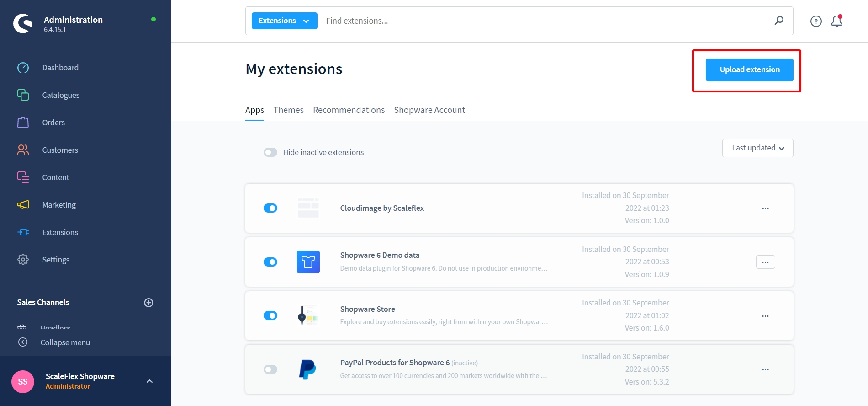Open Shopware 6 Demo data options menu

coord(765,262)
